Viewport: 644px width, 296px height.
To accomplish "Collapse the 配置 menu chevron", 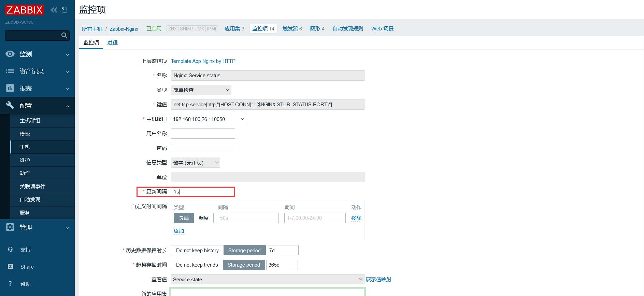I will pos(67,106).
